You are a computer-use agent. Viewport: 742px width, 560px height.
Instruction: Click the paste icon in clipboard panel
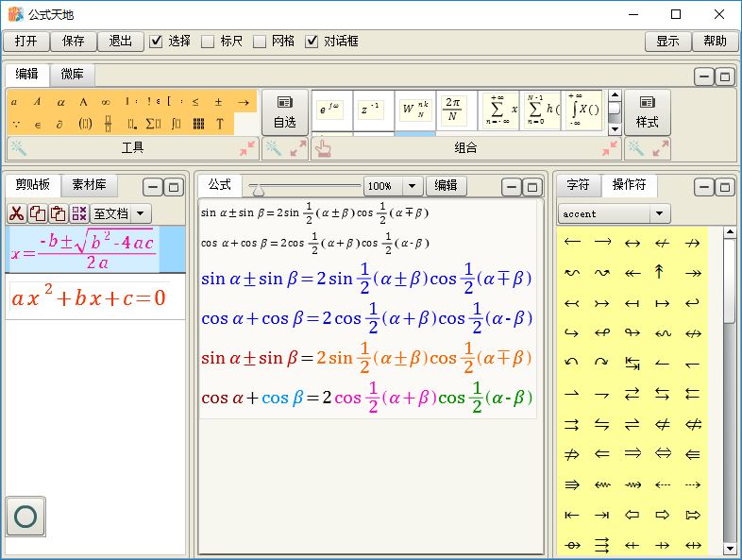[59, 213]
